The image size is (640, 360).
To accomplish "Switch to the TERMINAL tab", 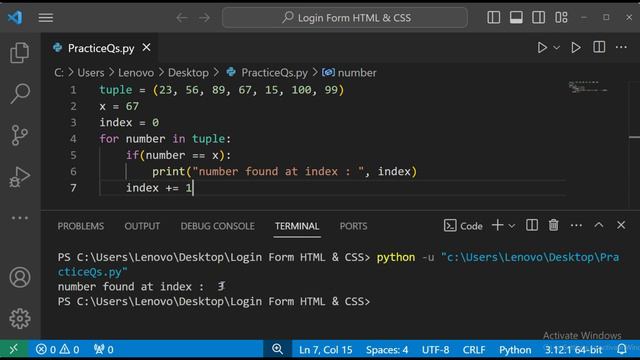I will tap(297, 226).
